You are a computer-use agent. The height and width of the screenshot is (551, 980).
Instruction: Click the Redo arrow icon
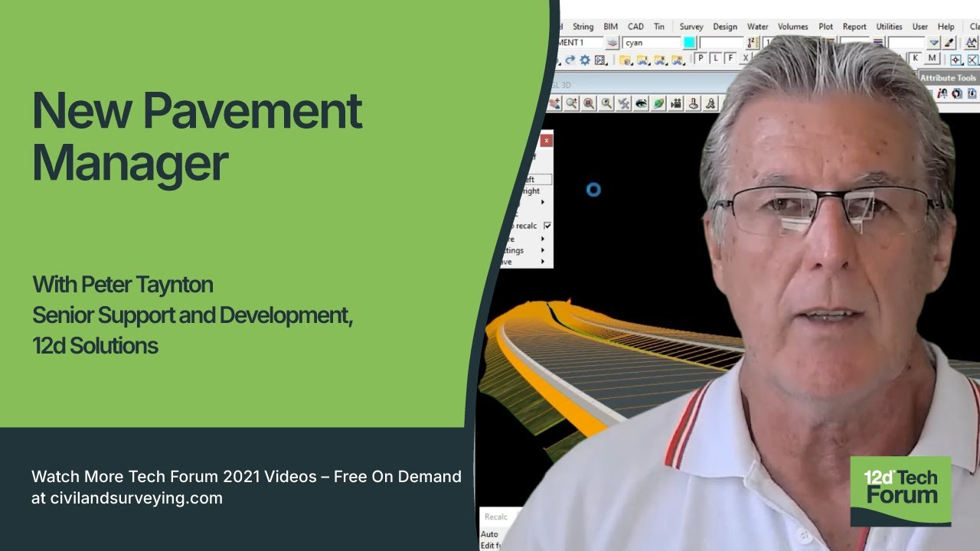(570, 60)
